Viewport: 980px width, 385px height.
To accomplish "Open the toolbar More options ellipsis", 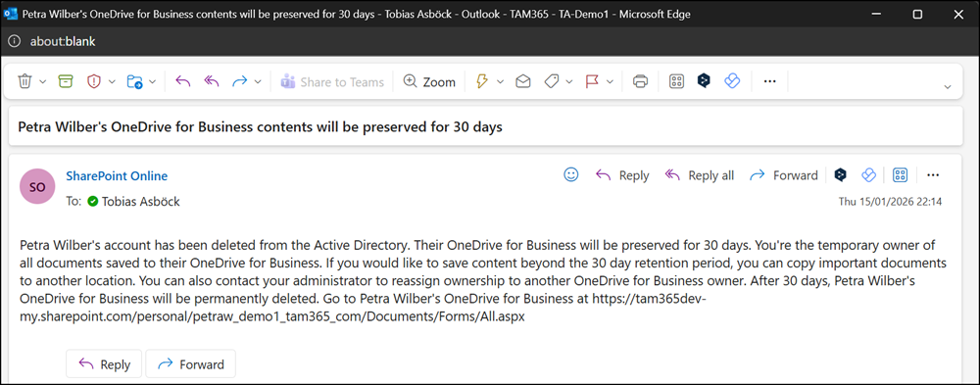I will [770, 81].
